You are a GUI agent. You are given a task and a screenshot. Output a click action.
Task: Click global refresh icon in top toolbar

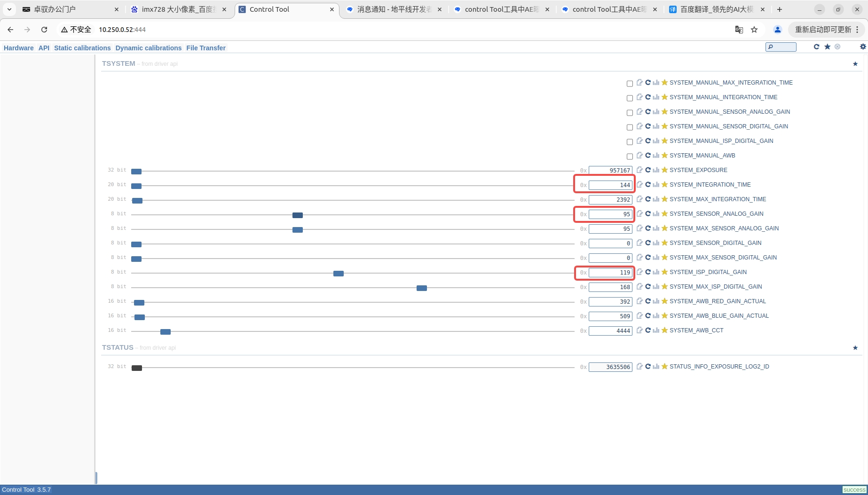pyautogui.click(x=816, y=47)
